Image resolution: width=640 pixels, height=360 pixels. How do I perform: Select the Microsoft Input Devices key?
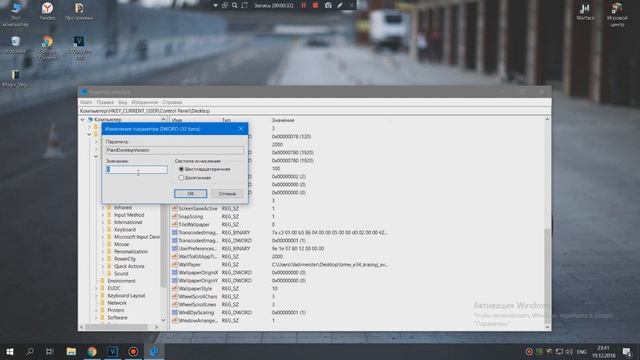[x=137, y=237]
